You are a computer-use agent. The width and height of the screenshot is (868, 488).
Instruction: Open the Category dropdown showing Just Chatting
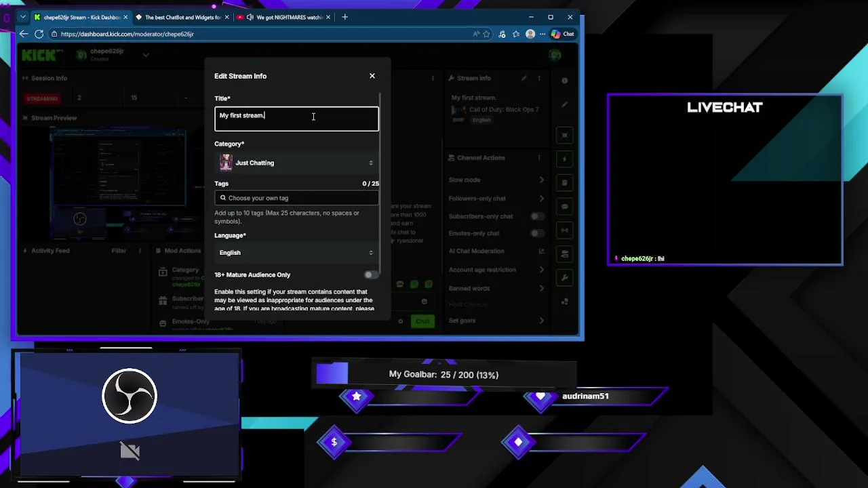(296, 163)
